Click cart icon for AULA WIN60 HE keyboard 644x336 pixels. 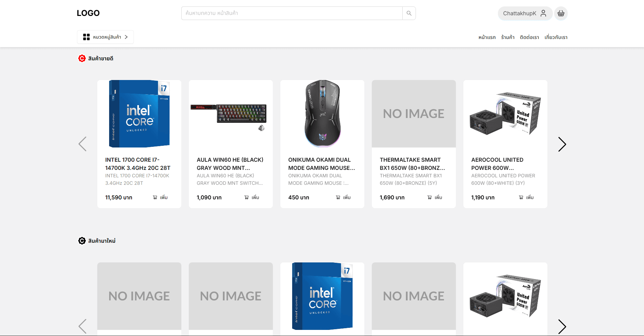[246, 197]
